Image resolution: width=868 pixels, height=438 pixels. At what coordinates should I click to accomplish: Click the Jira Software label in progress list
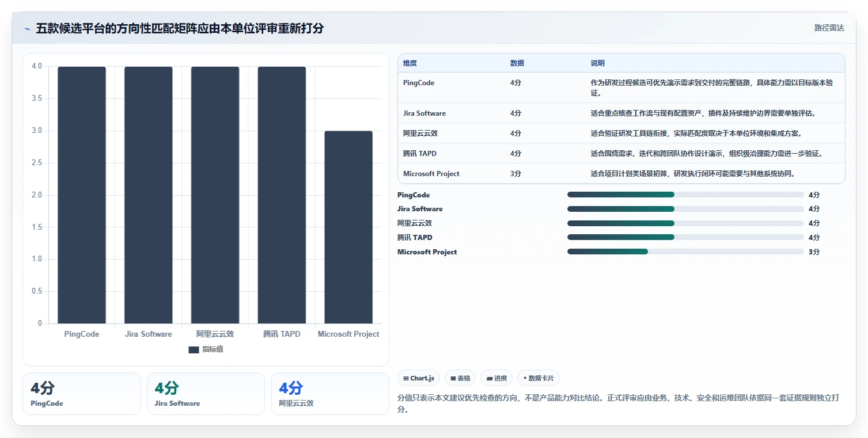coord(420,209)
